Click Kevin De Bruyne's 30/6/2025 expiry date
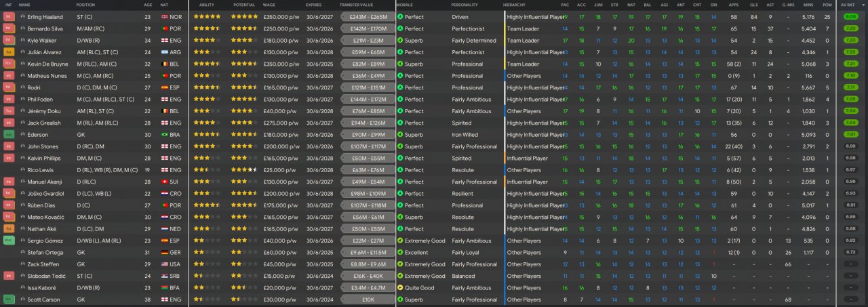868x307 pixels. click(x=318, y=64)
